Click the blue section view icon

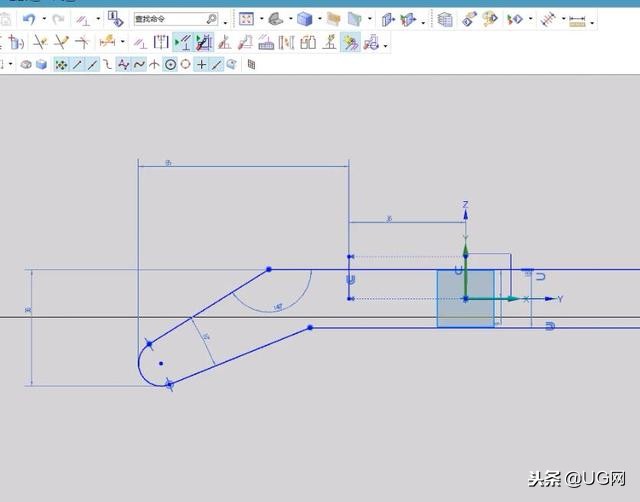(387, 19)
